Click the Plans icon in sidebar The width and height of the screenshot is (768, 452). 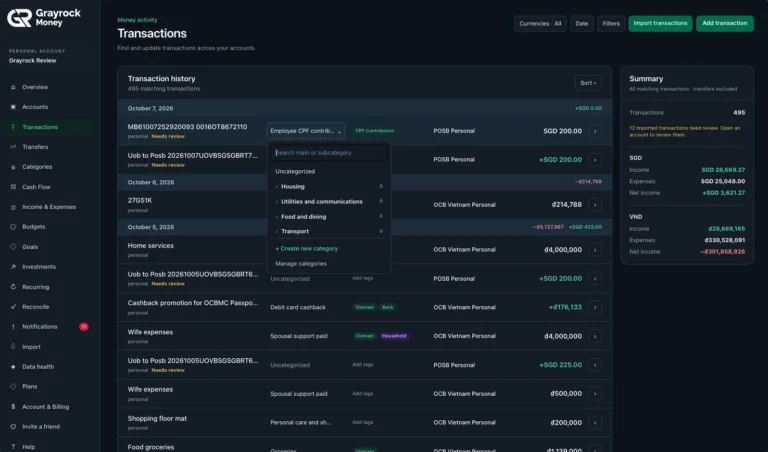coord(13,386)
